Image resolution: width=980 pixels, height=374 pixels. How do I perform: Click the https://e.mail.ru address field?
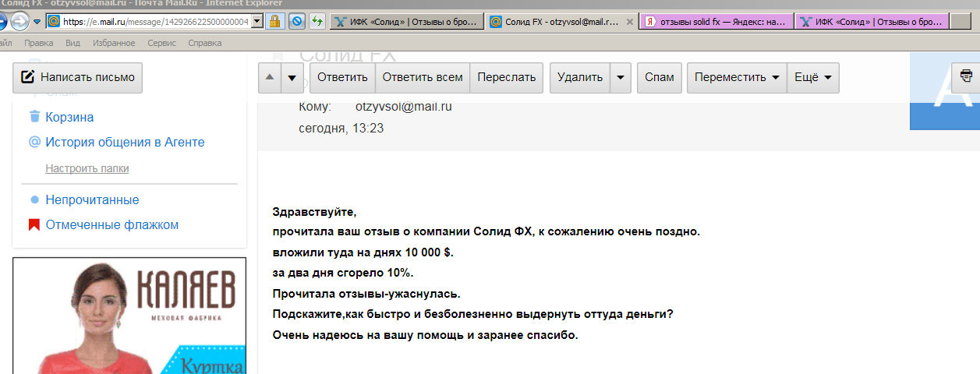[x=156, y=22]
